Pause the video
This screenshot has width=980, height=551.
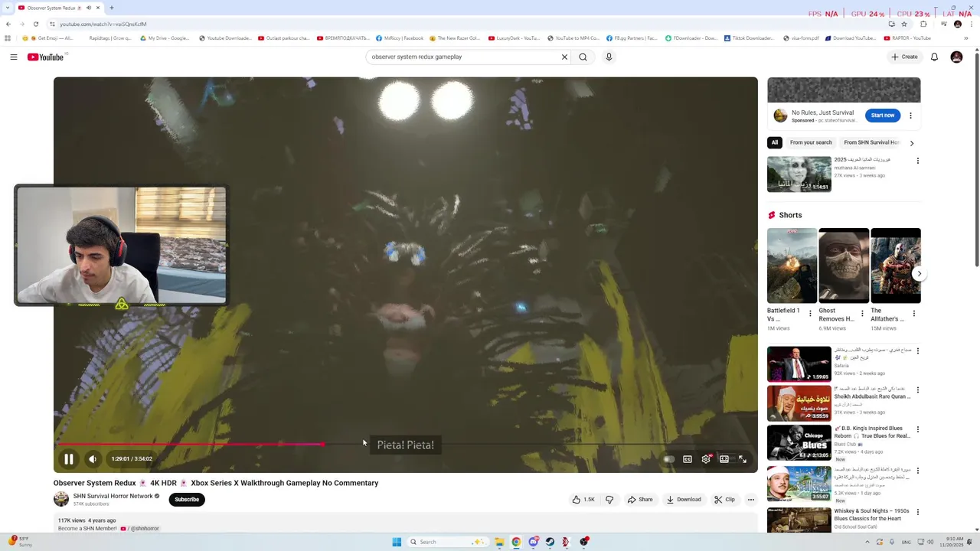[68, 459]
